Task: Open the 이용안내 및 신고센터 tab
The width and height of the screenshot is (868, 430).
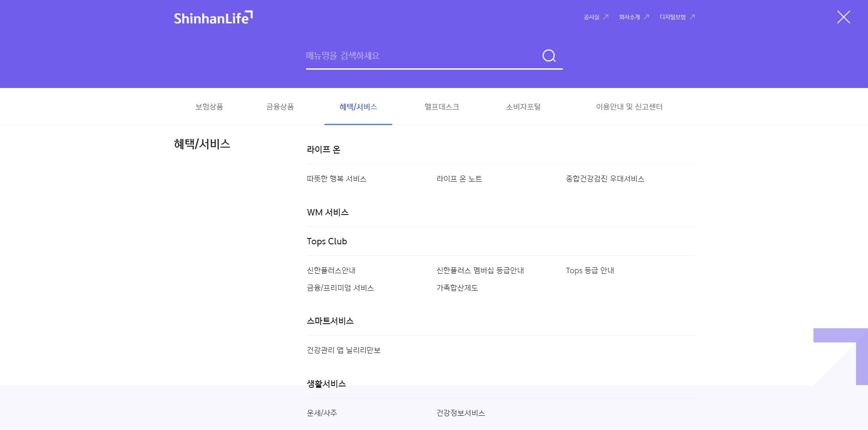Action: point(629,107)
